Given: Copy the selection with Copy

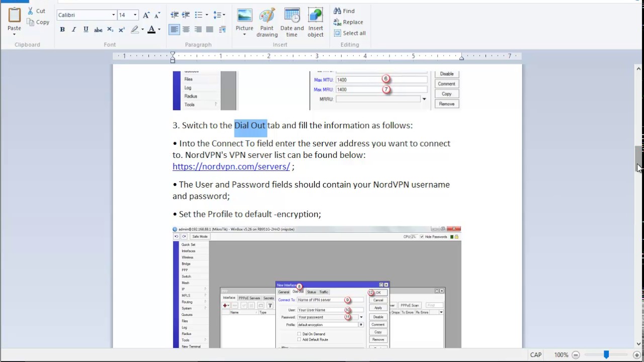Looking at the screenshot, I should [38, 22].
